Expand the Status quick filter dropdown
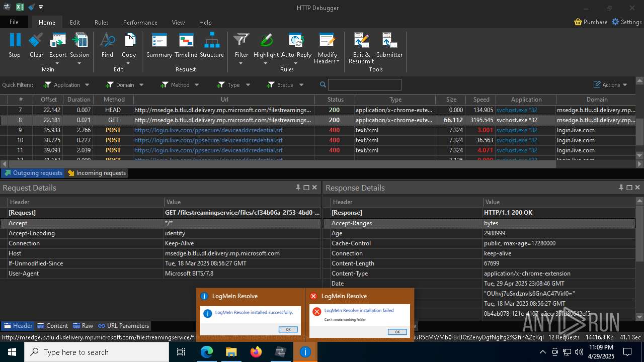The width and height of the screenshot is (644, 362). tap(301, 85)
